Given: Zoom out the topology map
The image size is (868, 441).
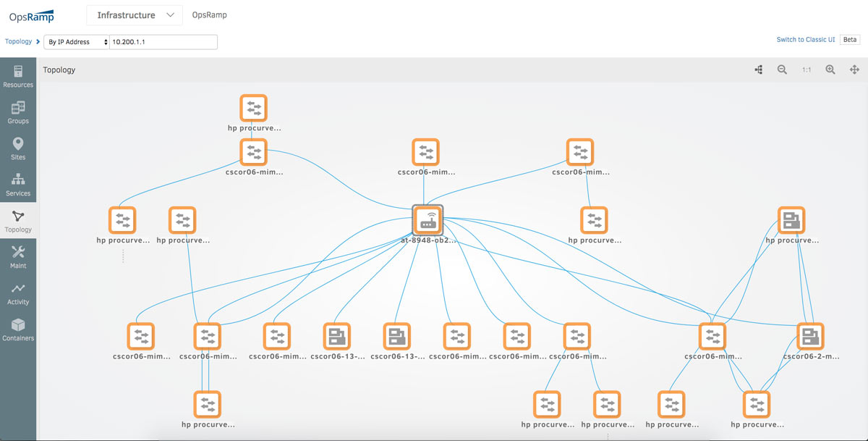Looking at the screenshot, I should tap(782, 70).
